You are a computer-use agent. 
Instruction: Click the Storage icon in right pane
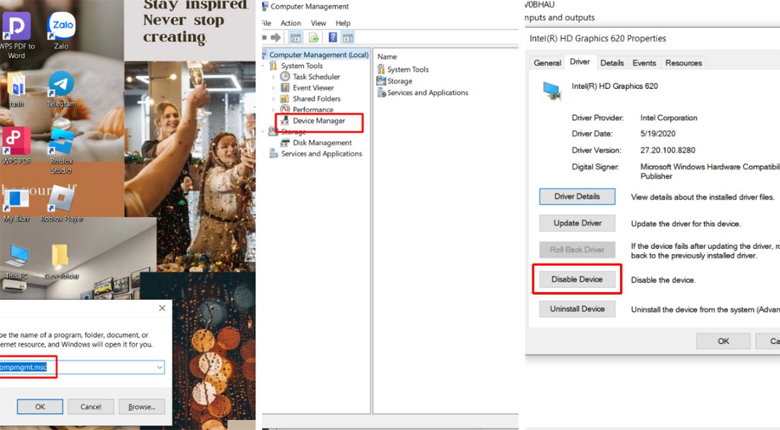(x=381, y=81)
